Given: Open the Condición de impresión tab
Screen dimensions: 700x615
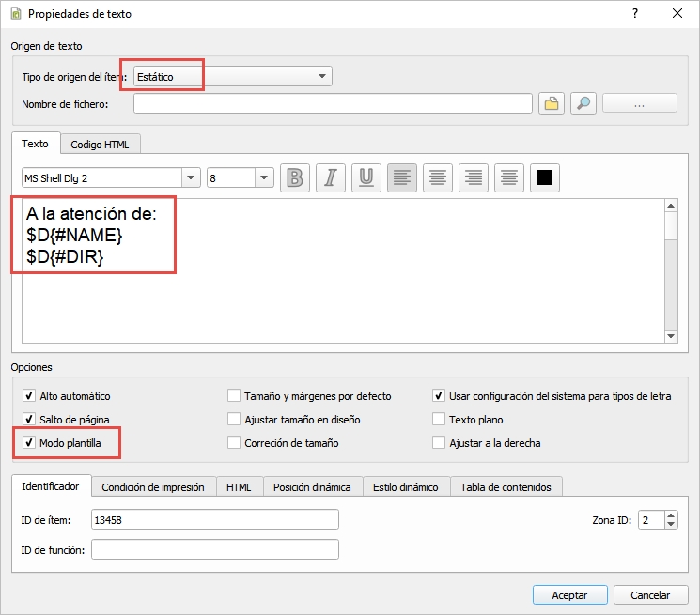Looking at the screenshot, I should (x=153, y=487).
